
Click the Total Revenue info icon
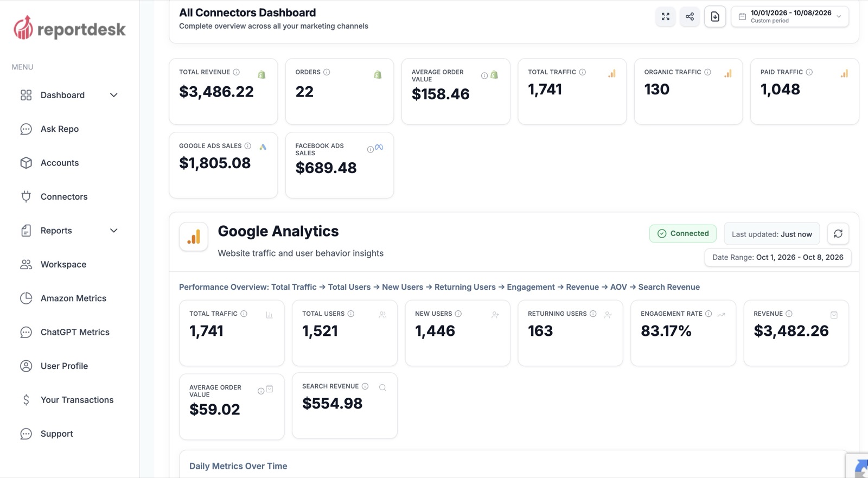237,72
